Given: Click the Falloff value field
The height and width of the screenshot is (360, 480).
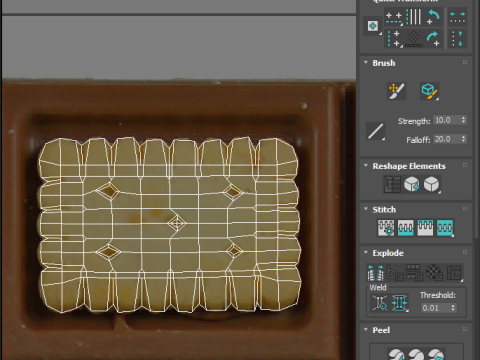Looking at the screenshot, I should click(446, 139).
